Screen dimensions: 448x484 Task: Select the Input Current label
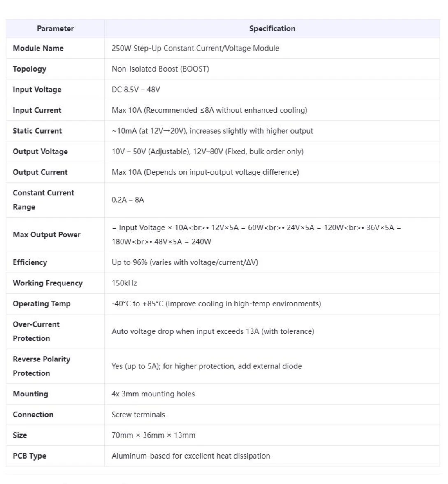[37, 110]
